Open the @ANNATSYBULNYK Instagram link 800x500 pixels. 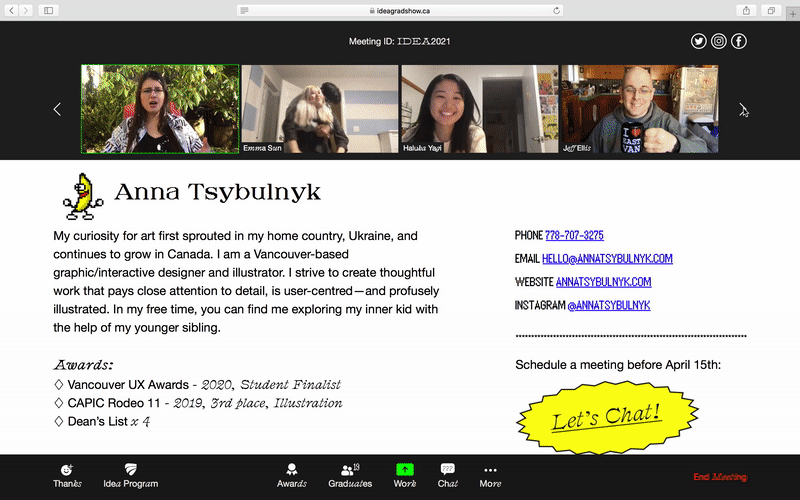tap(609, 305)
